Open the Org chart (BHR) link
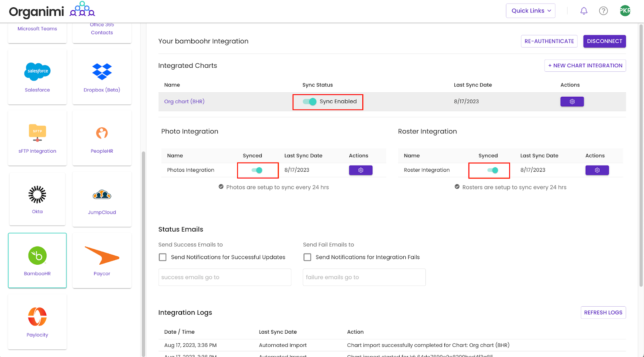This screenshot has height=357, width=644. click(184, 102)
